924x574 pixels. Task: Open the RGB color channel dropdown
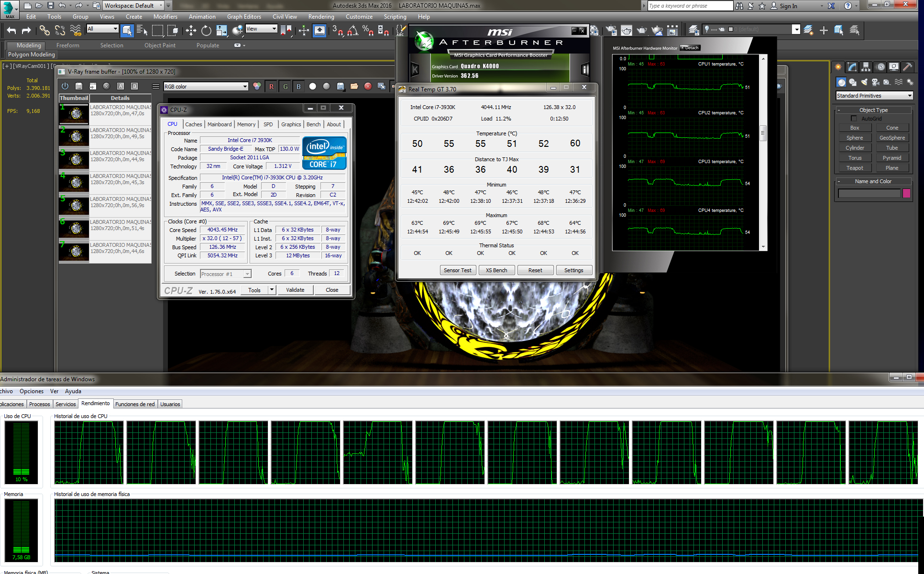(x=206, y=87)
